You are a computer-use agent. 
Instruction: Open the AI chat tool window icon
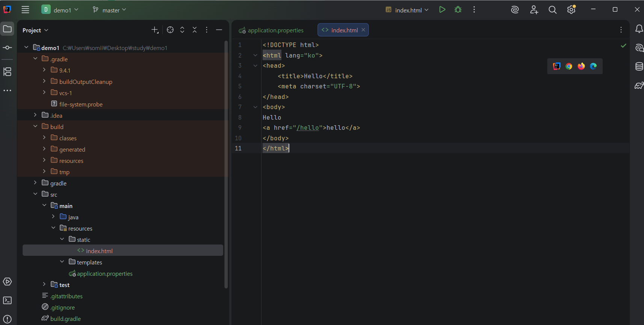tap(639, 48)
